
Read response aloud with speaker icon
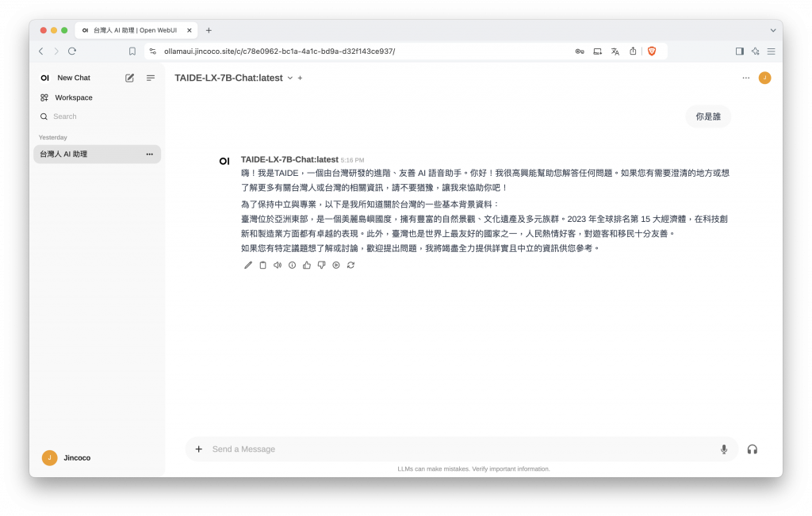tap(278, 265)
